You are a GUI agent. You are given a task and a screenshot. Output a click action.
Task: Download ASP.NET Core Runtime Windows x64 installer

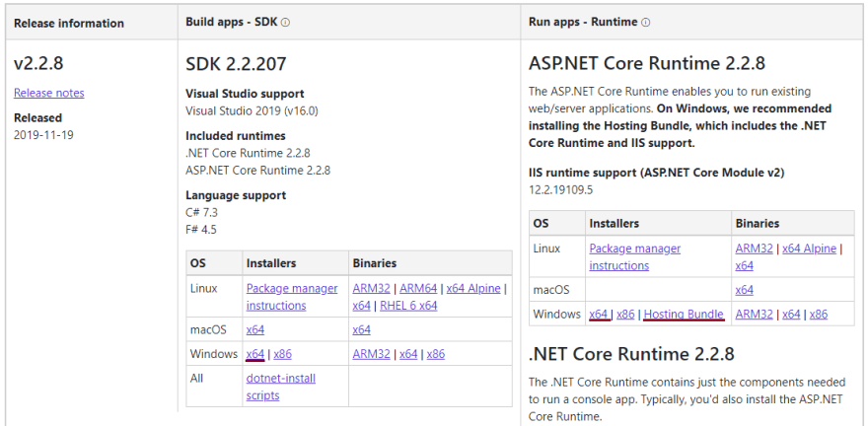599,315
